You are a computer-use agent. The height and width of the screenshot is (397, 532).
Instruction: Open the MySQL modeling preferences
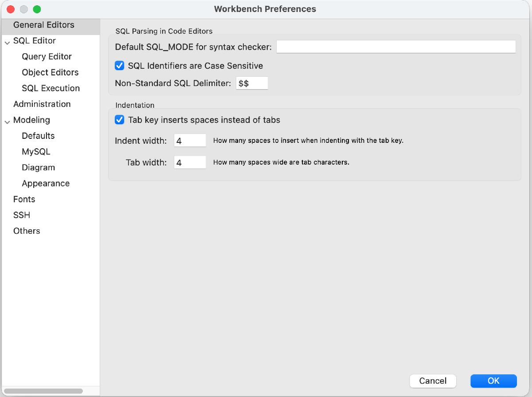point(36,152)
